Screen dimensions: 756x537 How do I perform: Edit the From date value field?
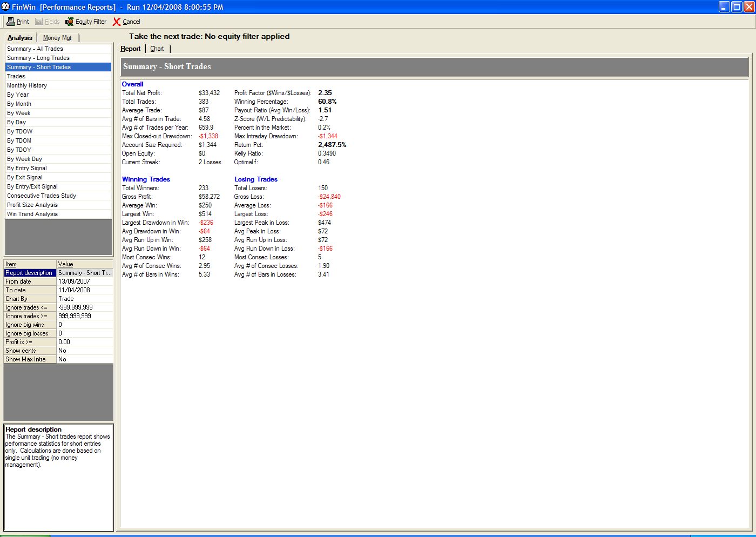tap(84, 281)
